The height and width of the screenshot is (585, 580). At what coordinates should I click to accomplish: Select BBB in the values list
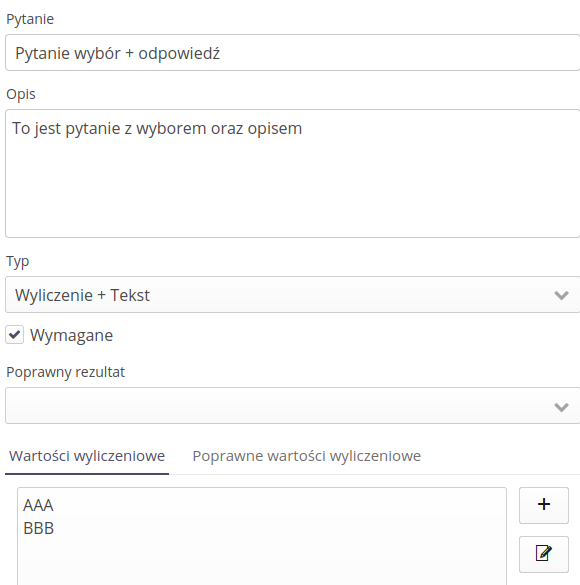pos(38,528)
